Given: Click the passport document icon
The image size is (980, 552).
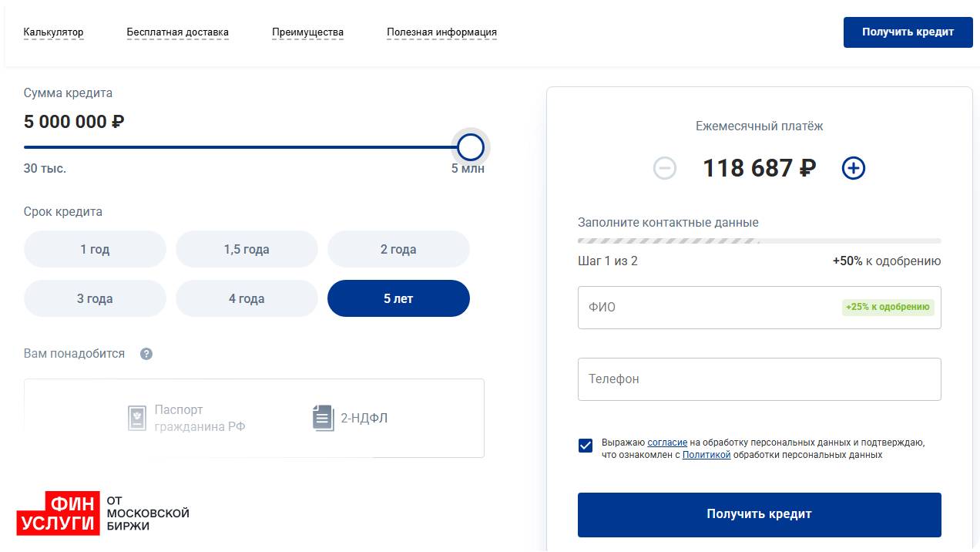Looking at the screenshot, I should pyautogui.click(x=137, y=418).
